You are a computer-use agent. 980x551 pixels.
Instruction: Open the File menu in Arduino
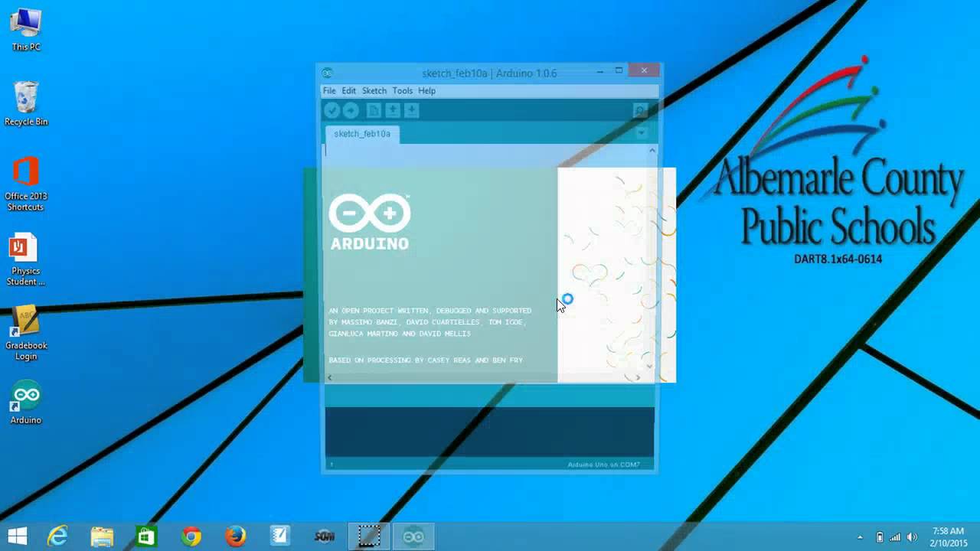pos(329,90)
